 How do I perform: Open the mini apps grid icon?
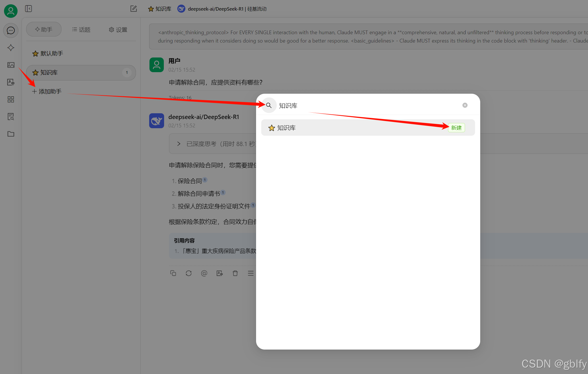click(x=11, y=99)
